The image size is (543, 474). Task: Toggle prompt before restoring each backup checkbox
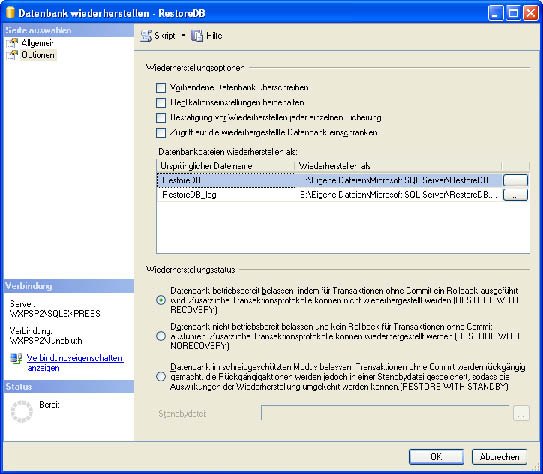(161, 118)
